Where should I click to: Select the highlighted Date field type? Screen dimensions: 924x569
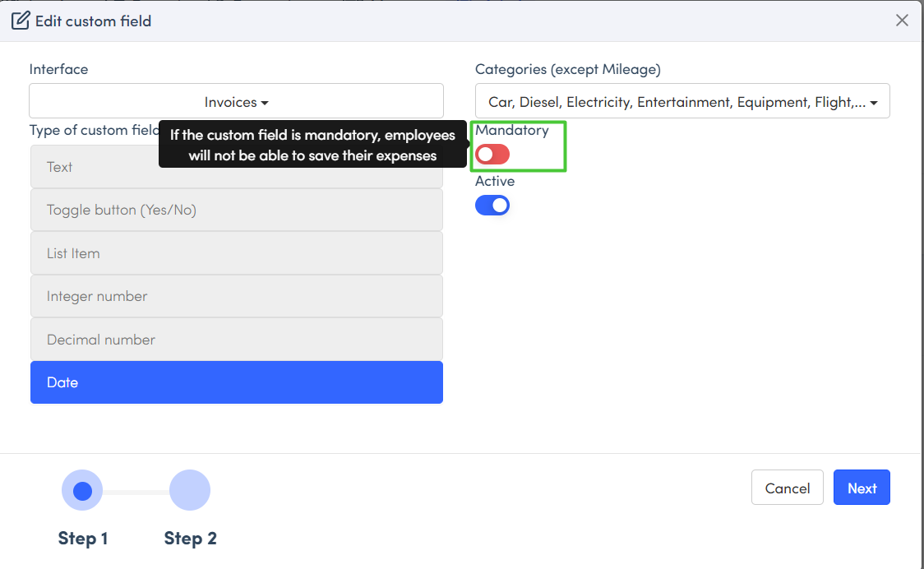point(236,382)
